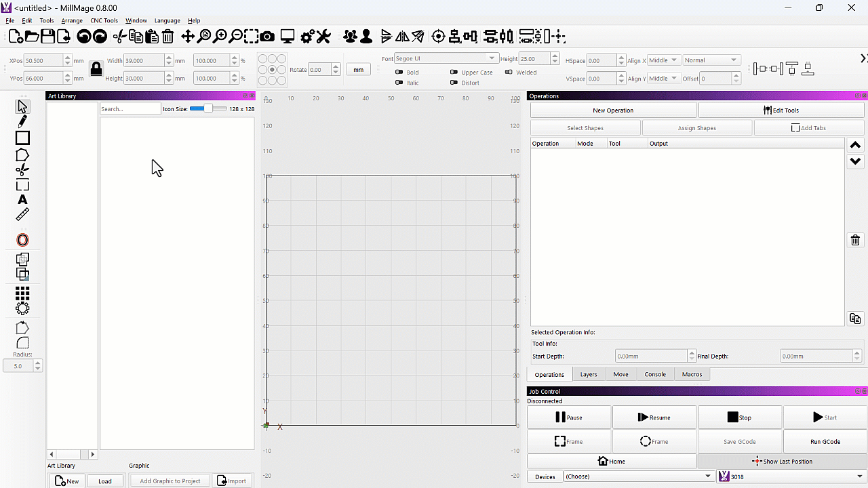The image size is (868, 488).
Task: Open the CNC Tools menu
Action: point(104,20)
